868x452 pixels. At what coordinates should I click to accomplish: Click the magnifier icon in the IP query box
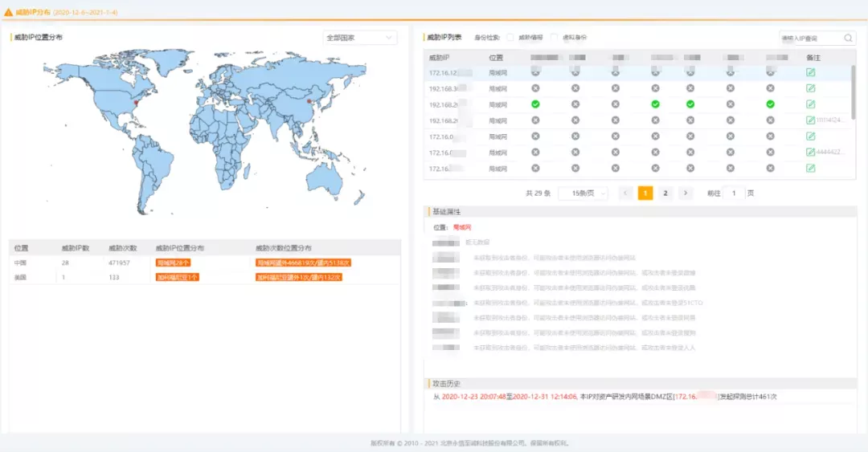(848, 39)
